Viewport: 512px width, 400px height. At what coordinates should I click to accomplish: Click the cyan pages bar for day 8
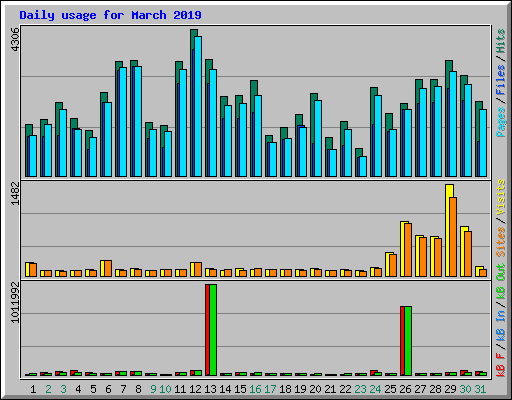pyautogui.click(x=138, y=121)
